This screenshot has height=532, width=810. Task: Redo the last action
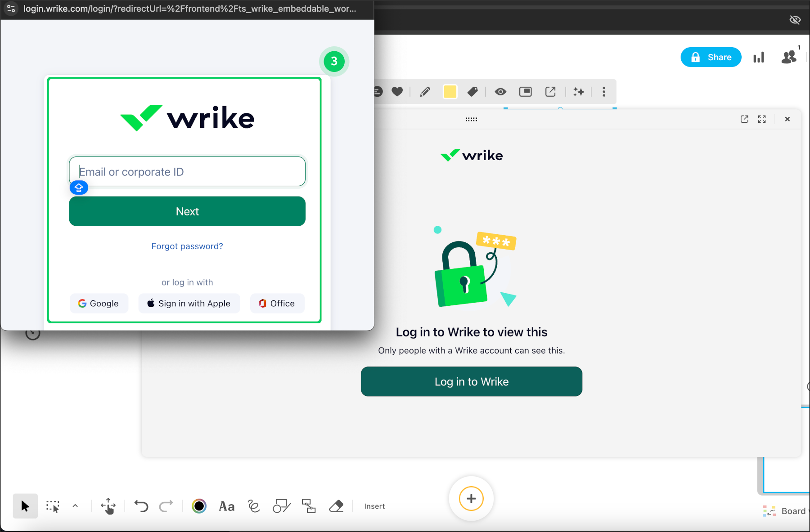coord(166,506)
